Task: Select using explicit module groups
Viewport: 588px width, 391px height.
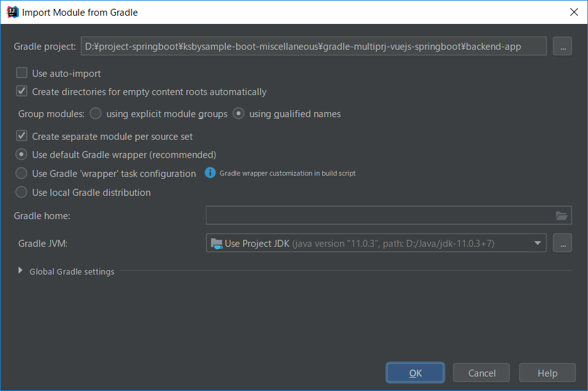Action: (95, 113)
